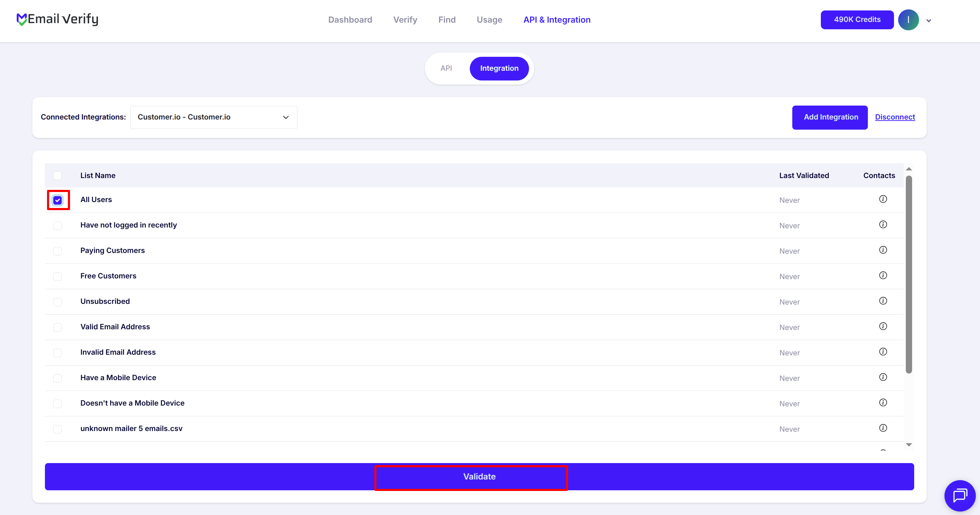Click the scrollbar up arrow
This screenshot has width=980, height=515.
pos(909,169)
